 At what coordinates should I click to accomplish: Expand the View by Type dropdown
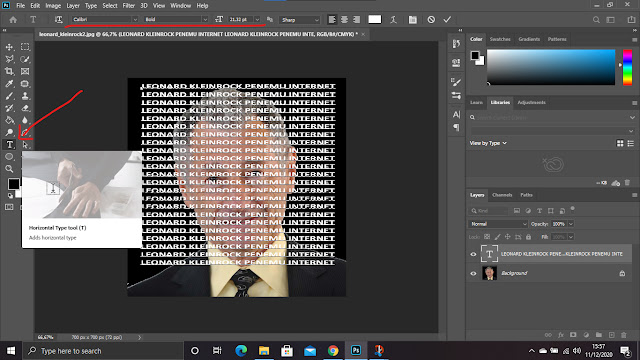coord(488,143)
